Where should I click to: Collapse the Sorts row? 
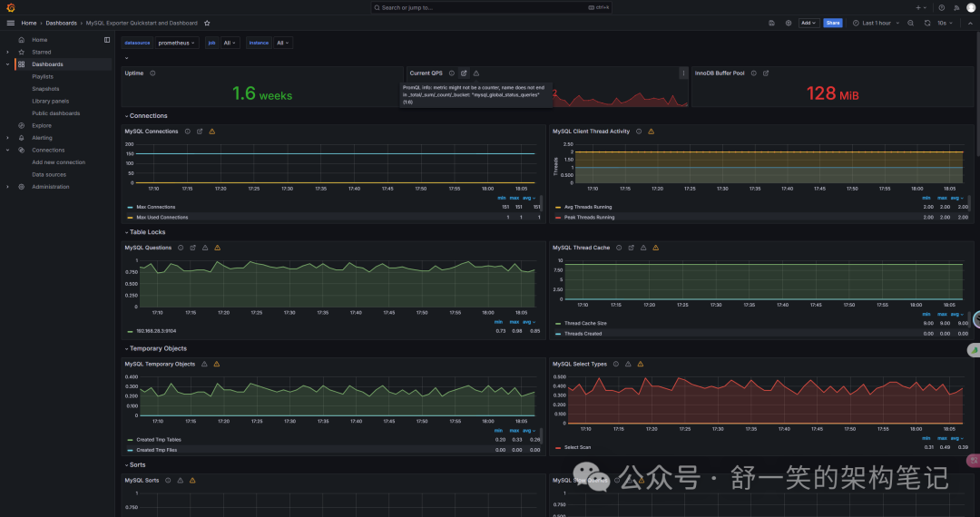pos(135,465)
